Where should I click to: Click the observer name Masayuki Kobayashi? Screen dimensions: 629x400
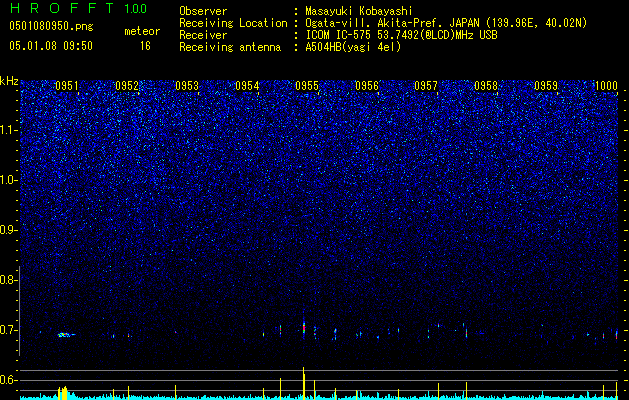tap(359, 11)
